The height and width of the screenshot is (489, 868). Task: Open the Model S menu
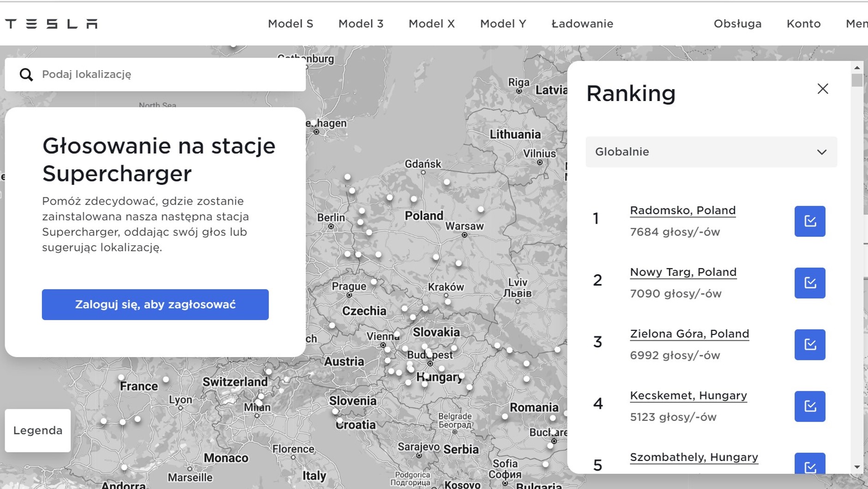point(290,24)
